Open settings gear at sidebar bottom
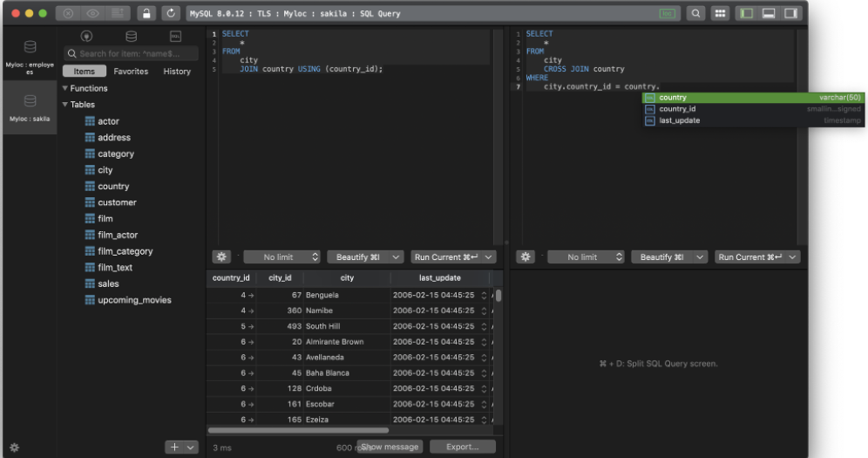This screenshot has height=458, width=868. [15, 448]
